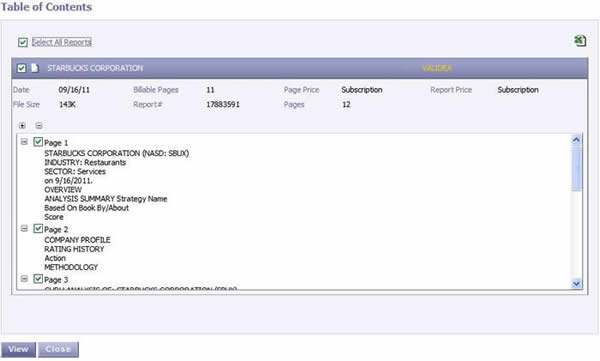Click the Close button
600x361 pixels.
point(58,350)
